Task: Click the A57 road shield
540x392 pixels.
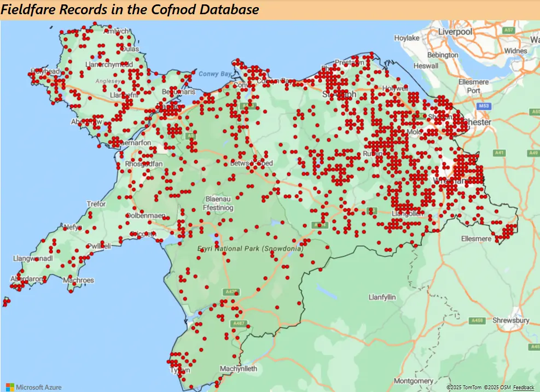Action: click(x=509, y=30)
